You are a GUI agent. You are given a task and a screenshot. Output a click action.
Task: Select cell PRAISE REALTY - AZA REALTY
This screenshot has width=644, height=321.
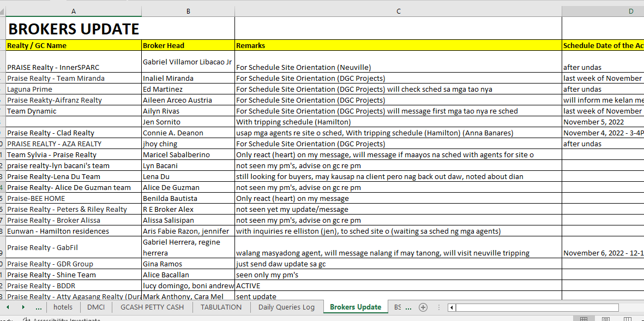pos(74,144)
